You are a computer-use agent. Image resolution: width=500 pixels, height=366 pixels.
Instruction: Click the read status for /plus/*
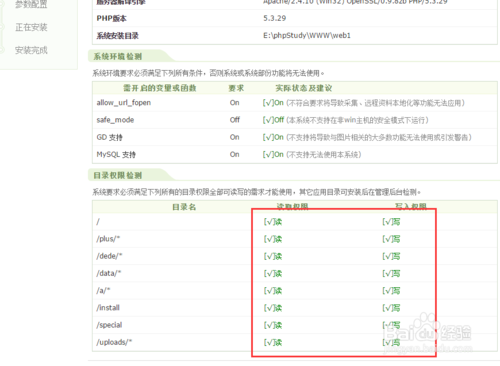(273, 239)
